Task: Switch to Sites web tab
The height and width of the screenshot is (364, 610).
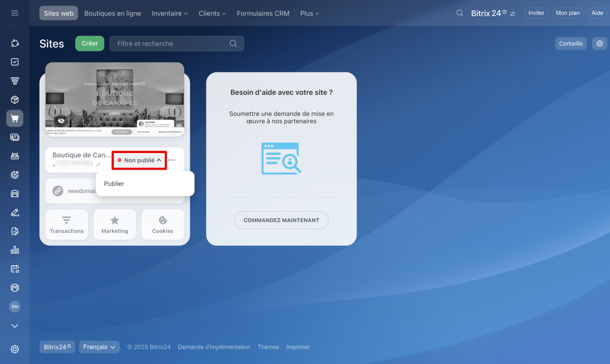Action: tap(59, 13)
